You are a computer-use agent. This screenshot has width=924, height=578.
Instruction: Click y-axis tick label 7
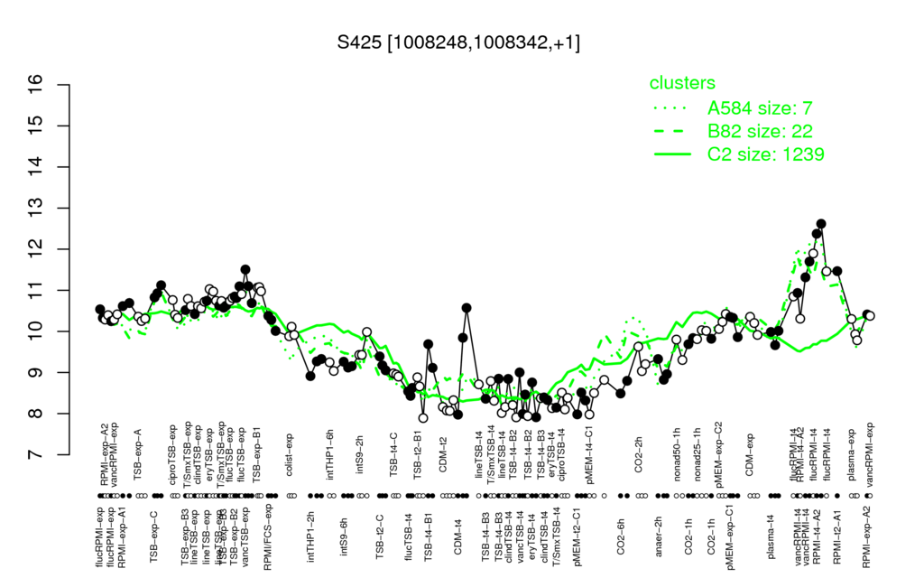click(x=36, y=455)
